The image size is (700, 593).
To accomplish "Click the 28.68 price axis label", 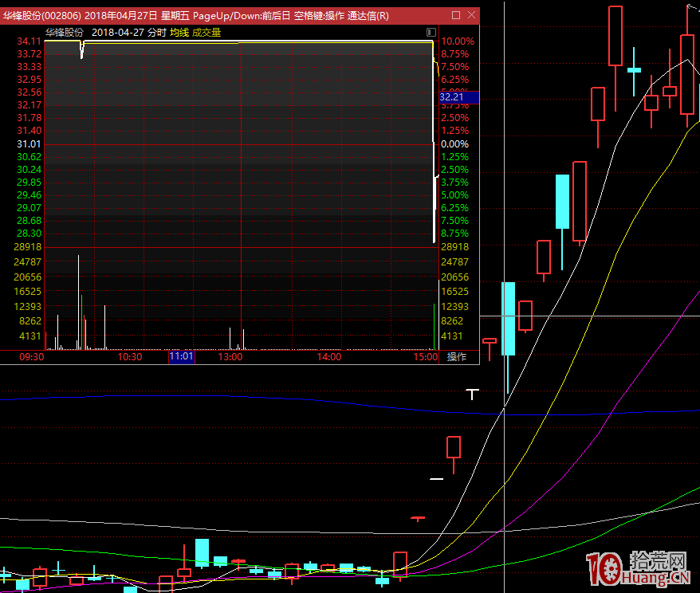I will click(29, 221).
